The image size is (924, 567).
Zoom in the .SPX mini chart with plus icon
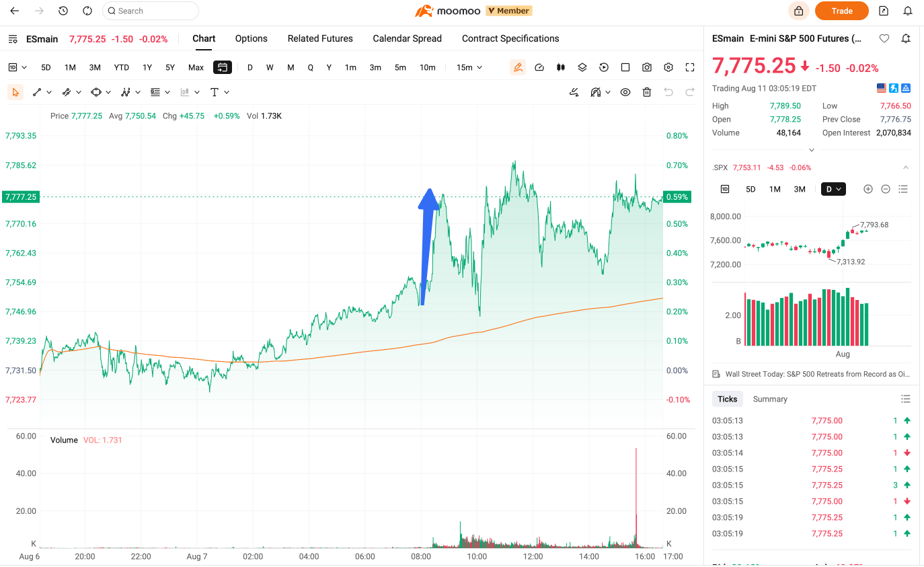pos(868,189)
